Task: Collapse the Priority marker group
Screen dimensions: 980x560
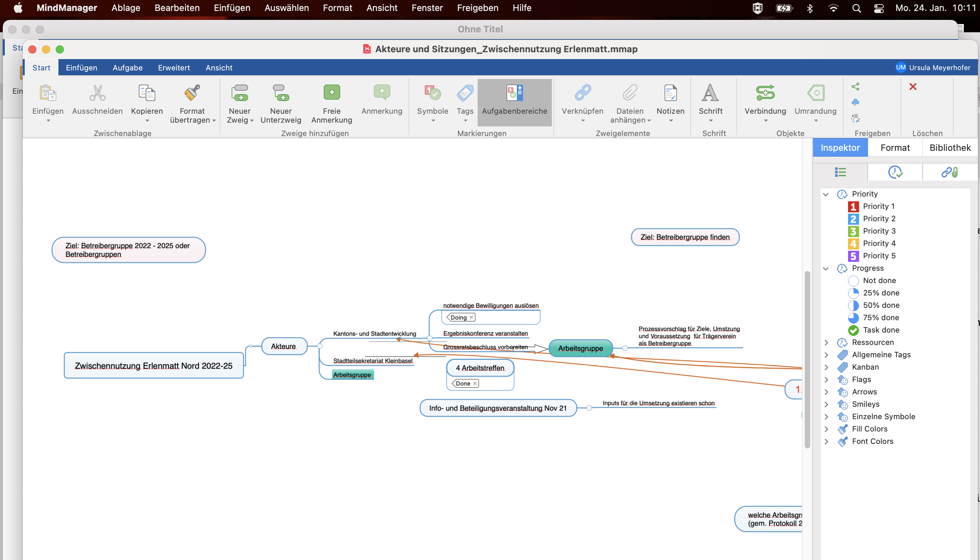Action: click(x=825, y=194)
